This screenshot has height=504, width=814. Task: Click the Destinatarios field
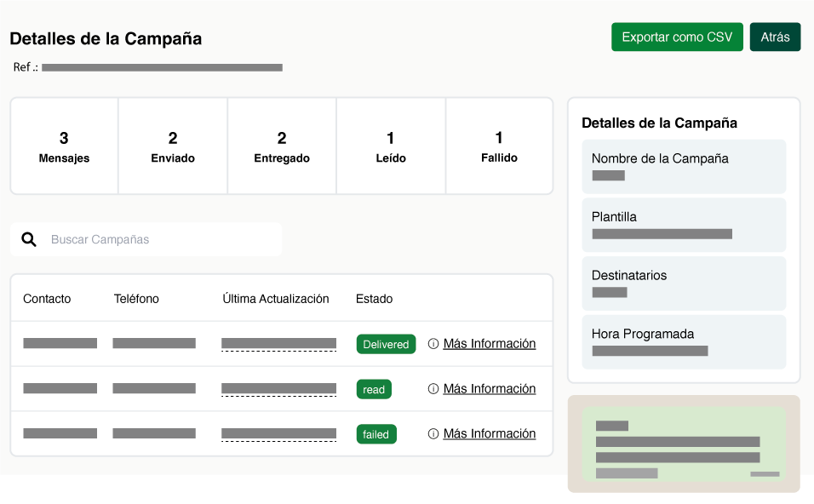tap(684, 283)
